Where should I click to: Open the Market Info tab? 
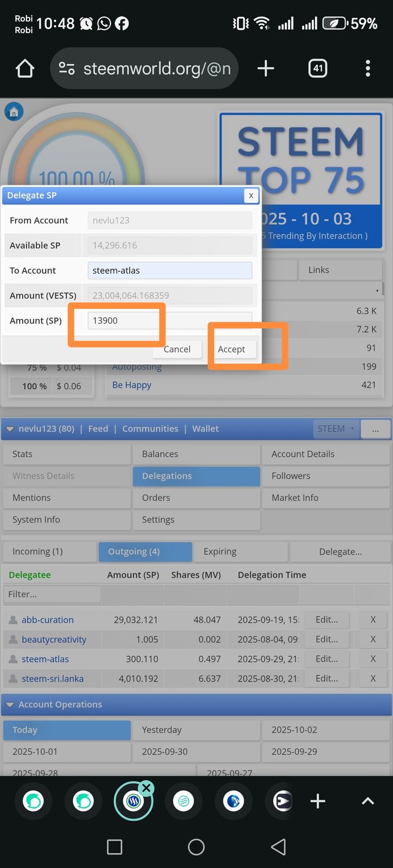point(326,498)
